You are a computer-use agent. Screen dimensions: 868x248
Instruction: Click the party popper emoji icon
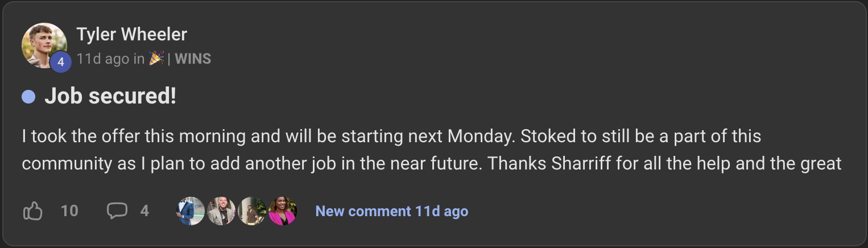156,59
